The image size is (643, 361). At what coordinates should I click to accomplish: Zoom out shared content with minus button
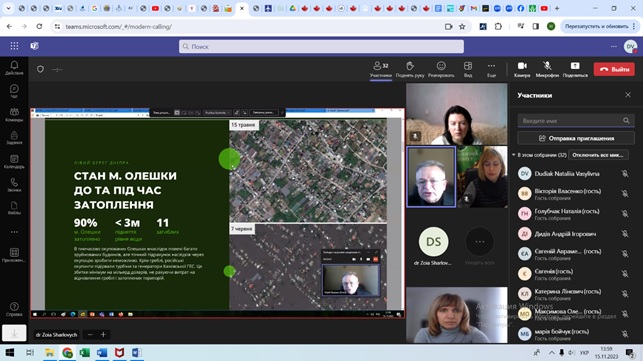point(90,335)
